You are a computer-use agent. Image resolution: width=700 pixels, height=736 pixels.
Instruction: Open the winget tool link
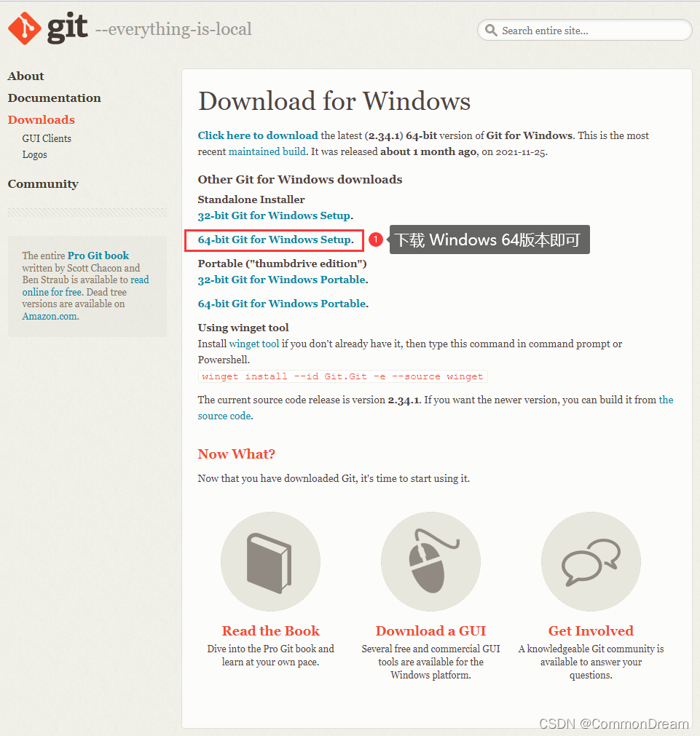[254, 344]
